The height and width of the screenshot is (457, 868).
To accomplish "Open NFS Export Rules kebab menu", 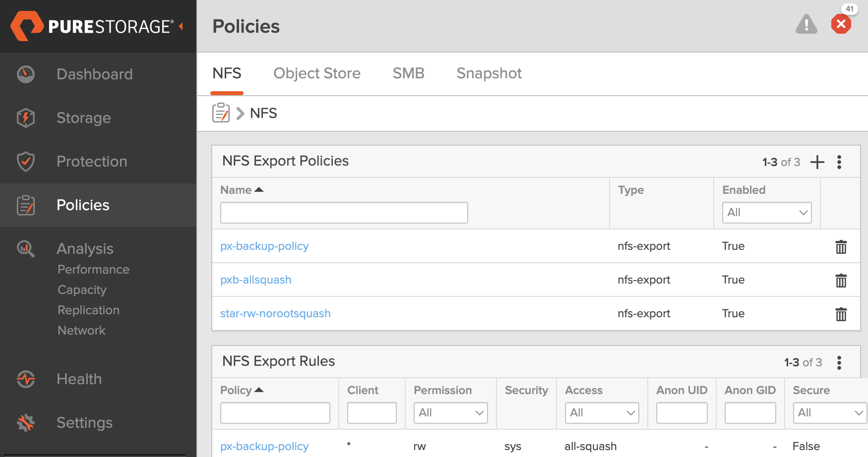I will pyautogui.click(x=839, y=362).
